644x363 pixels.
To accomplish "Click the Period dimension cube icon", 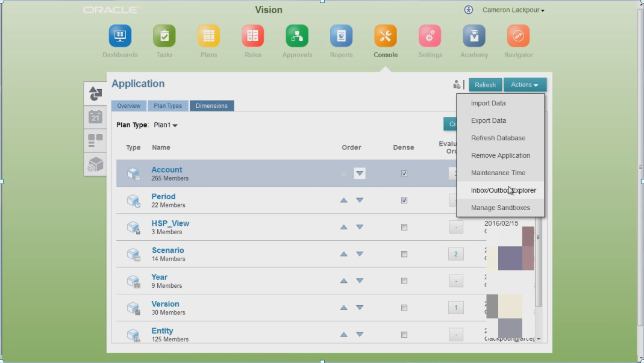I will 134,200.
